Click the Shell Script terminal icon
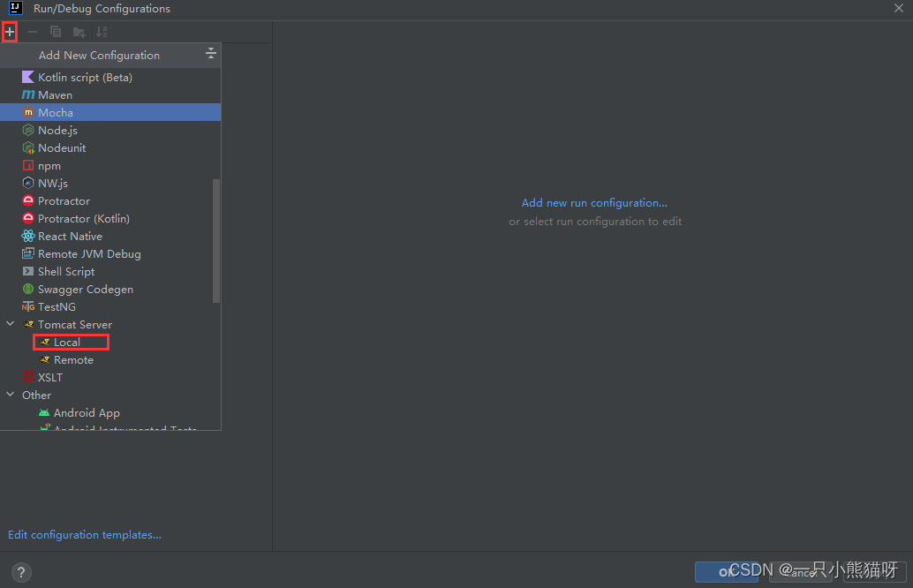913x588 pixels. pos(28,271)
